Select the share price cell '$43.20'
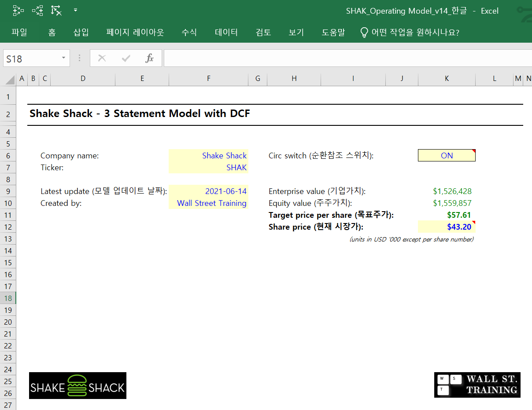 (x=447, y=227)
